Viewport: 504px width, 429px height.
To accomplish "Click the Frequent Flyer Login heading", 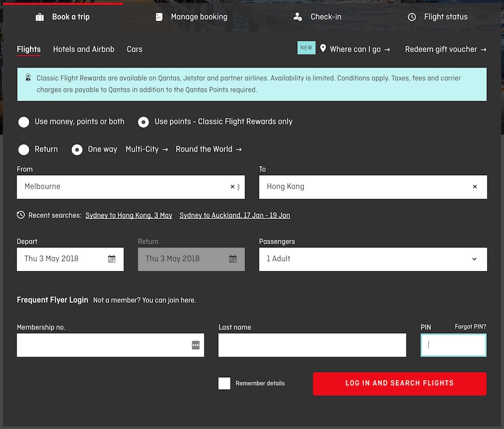I will point(52,300).
